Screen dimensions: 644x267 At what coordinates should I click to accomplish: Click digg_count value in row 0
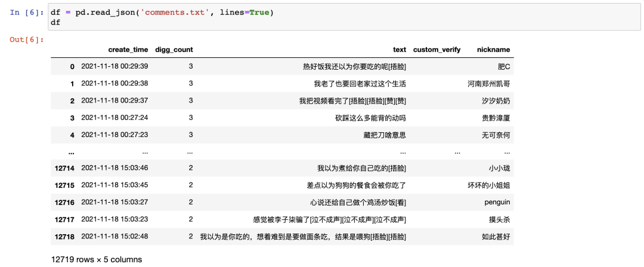point(191,66)
